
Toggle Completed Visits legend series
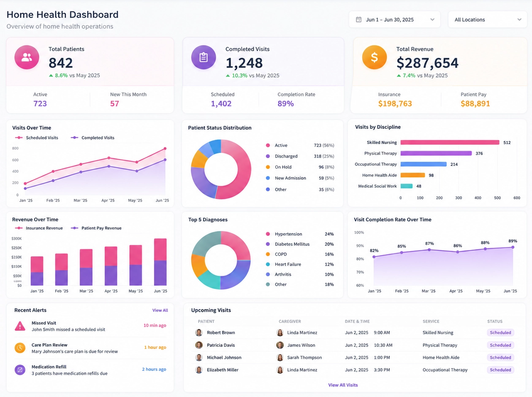(92, 138)
